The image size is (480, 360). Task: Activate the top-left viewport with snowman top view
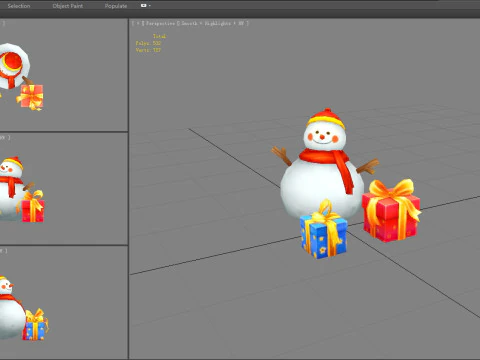click(63, 75)
